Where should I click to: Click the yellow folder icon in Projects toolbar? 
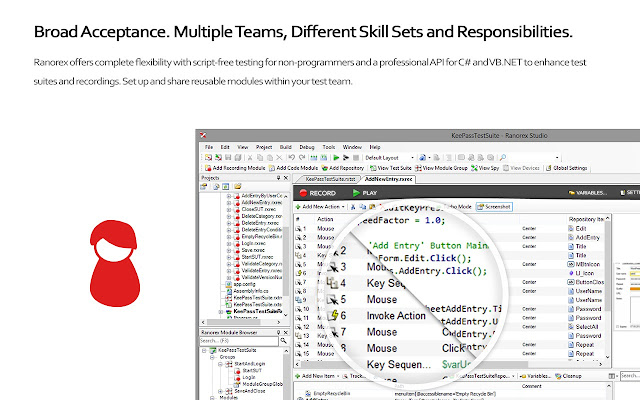(x=238, y=187)
